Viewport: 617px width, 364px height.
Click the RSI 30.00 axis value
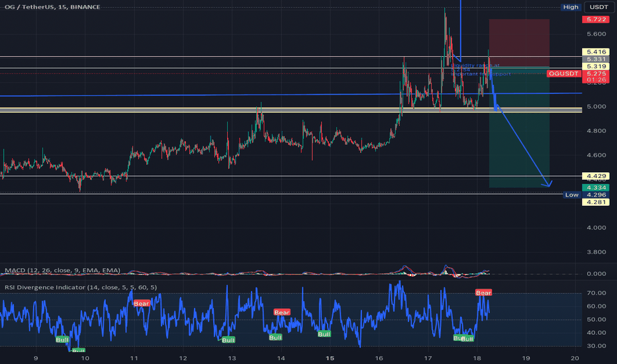pyautogui.click(x=596, y=346)
